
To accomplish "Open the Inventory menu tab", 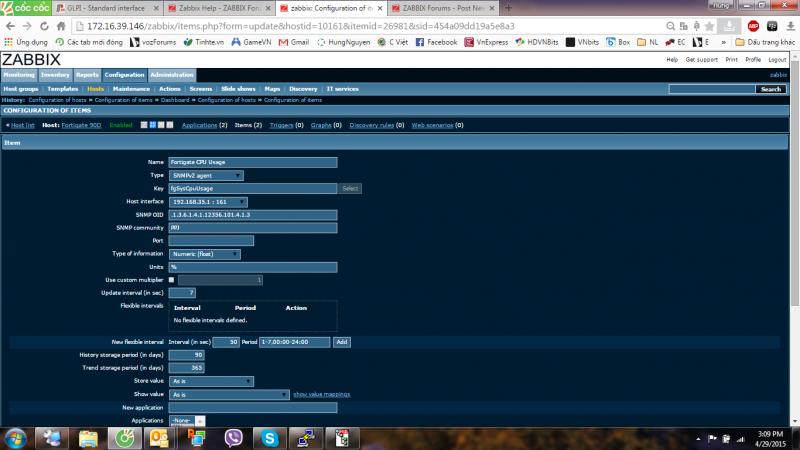I will [x=55, y=75].
